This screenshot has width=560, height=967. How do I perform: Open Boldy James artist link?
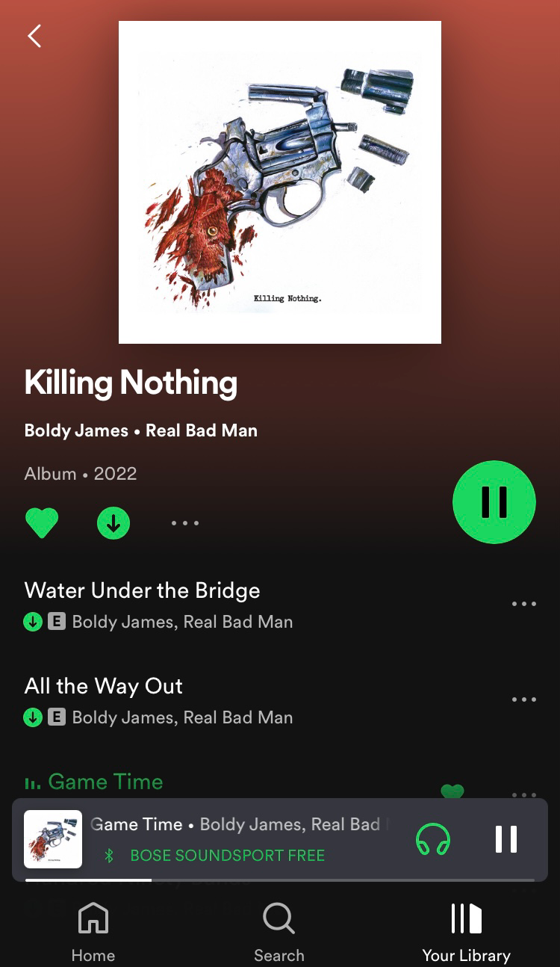pyautogui.click(x=76, y=431)
